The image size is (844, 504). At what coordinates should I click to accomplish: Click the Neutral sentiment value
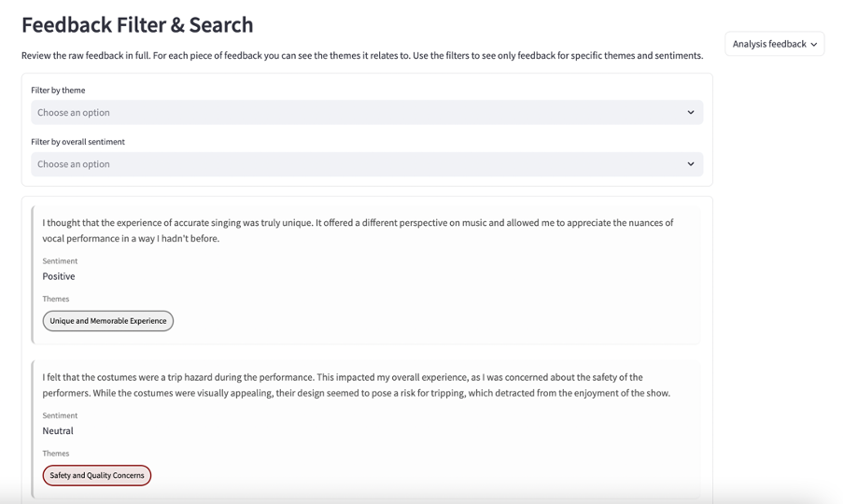pyautogui.click(x=58, y=431)
